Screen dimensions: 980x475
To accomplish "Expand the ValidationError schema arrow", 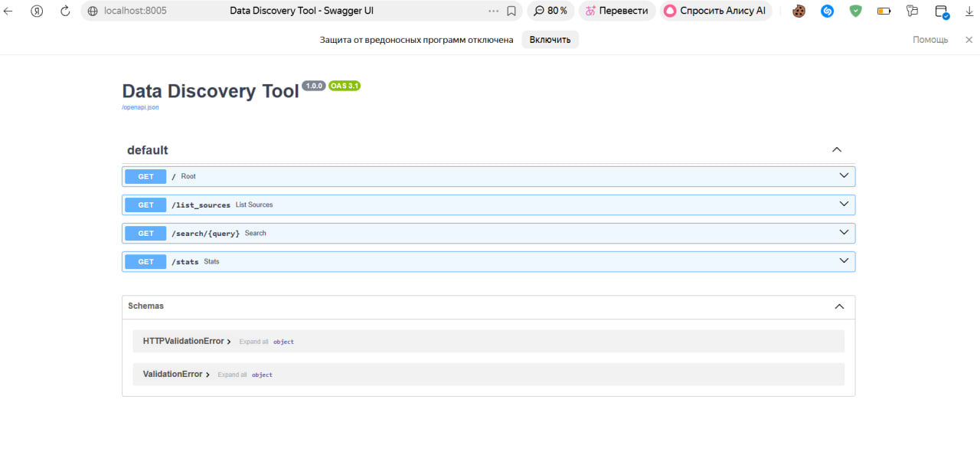I will pos(207,375).
